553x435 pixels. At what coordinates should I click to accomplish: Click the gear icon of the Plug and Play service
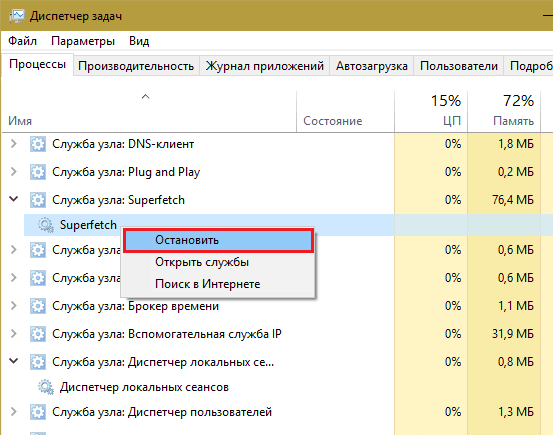[x=38, y=172]
